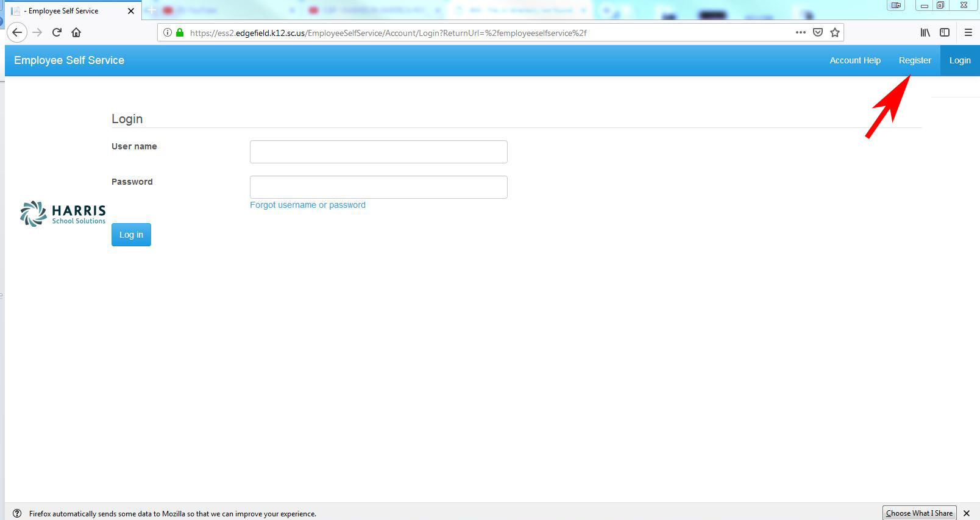The height and width of the screenshot is (520, 980).
Task: Open the Account Help menu item
Action: tap(854, 60)
